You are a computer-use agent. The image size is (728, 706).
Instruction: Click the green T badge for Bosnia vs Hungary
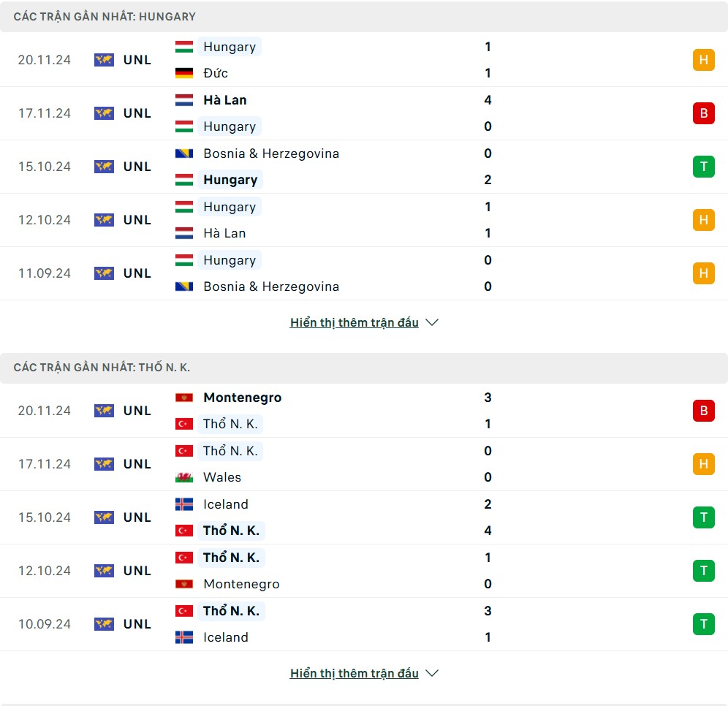[703, 167]
